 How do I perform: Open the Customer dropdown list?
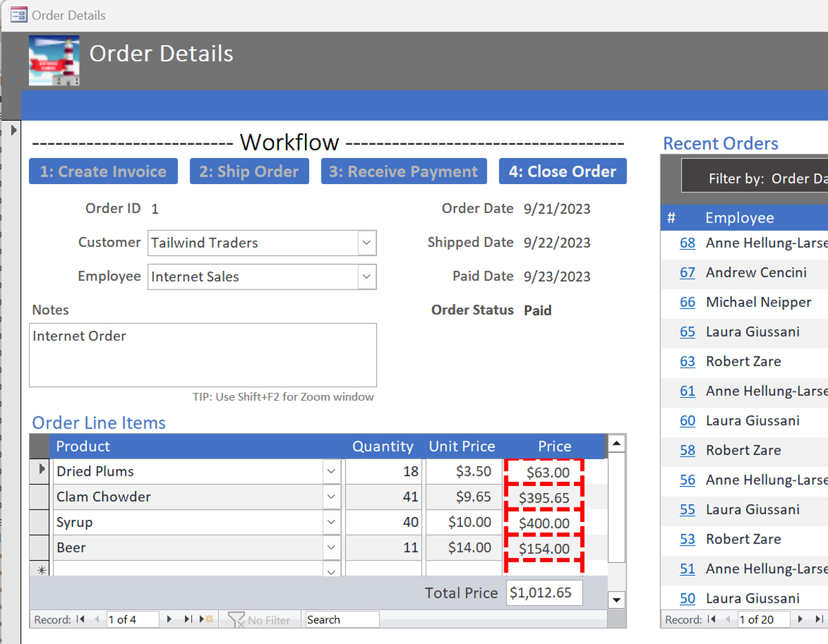366,243
